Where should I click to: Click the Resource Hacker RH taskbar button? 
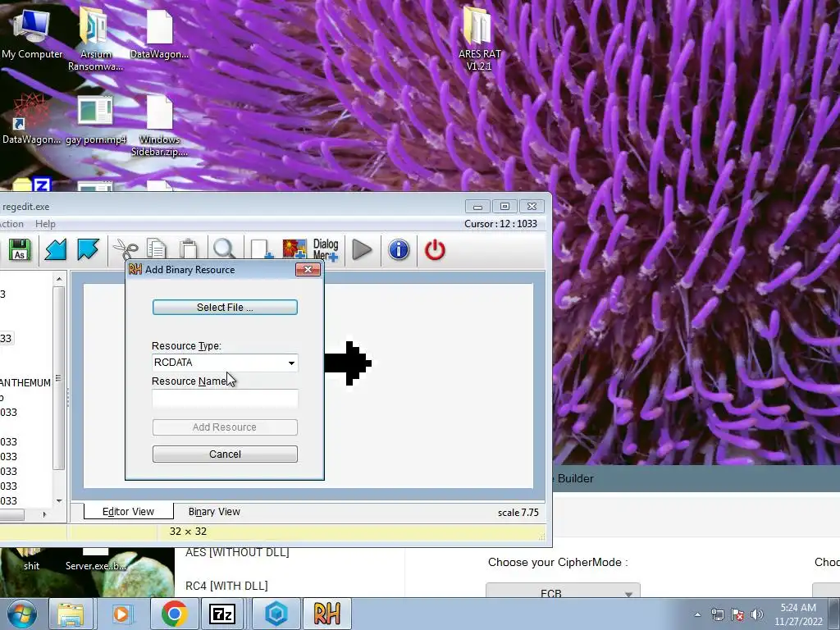pos(326,614)
